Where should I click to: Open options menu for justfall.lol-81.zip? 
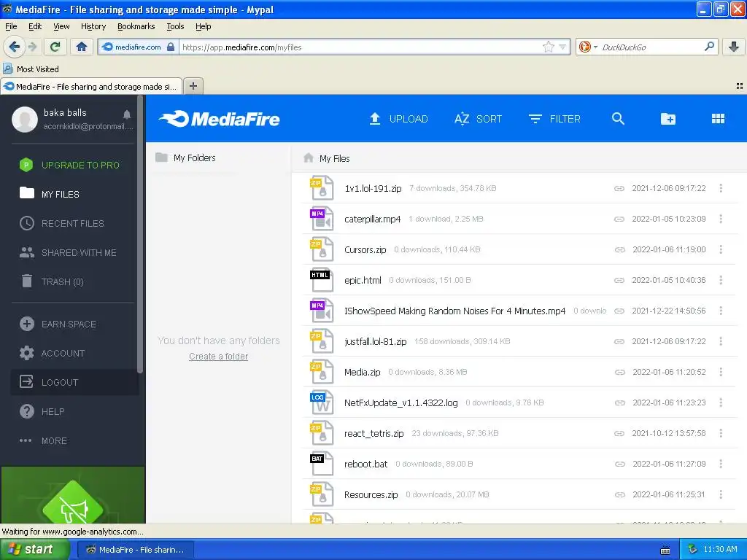click(x=721, y=341)
